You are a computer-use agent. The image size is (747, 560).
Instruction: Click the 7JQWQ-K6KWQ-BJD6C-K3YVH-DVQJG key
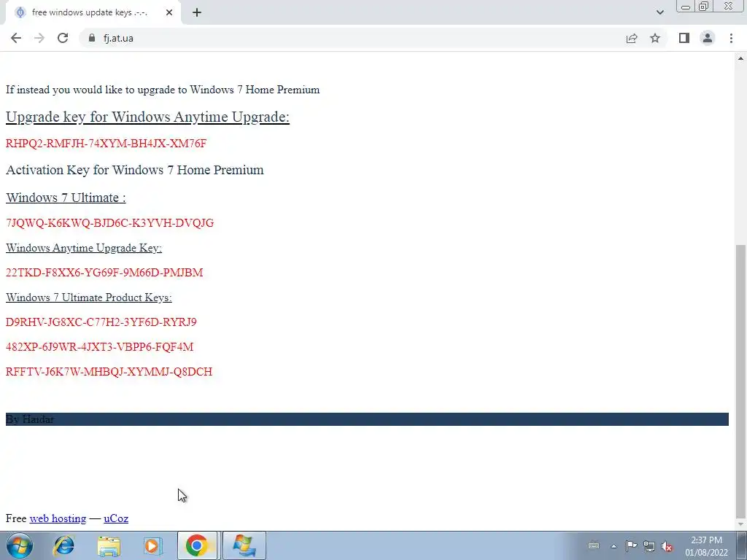coord(109,223)
